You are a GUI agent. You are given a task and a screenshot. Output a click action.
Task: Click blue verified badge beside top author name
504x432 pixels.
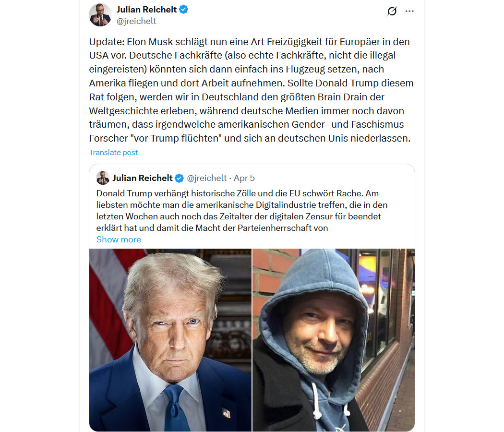[183, 10]
